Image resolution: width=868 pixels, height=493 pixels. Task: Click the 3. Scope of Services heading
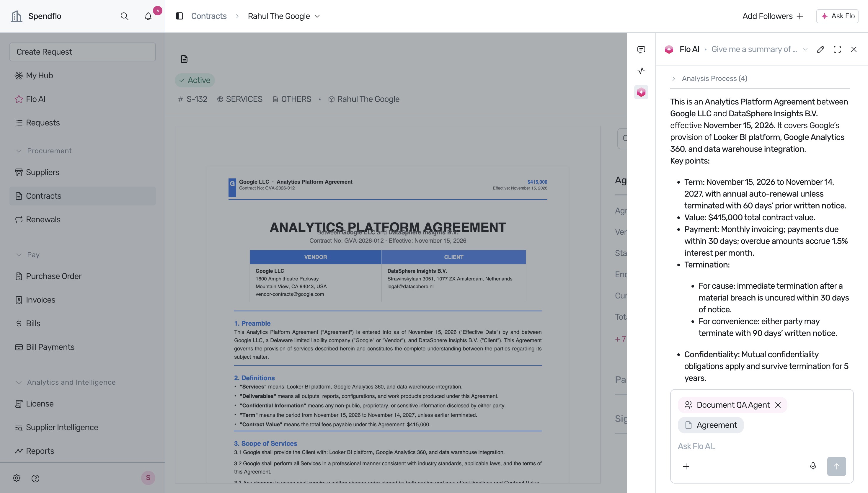pyautogui.click(x=265, y=443)
